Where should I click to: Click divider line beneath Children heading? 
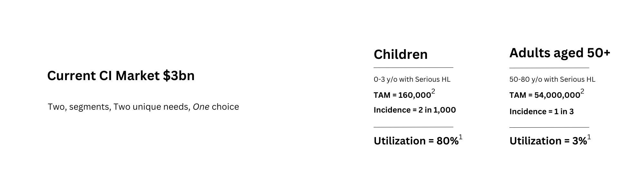click(x=413, y=68)
